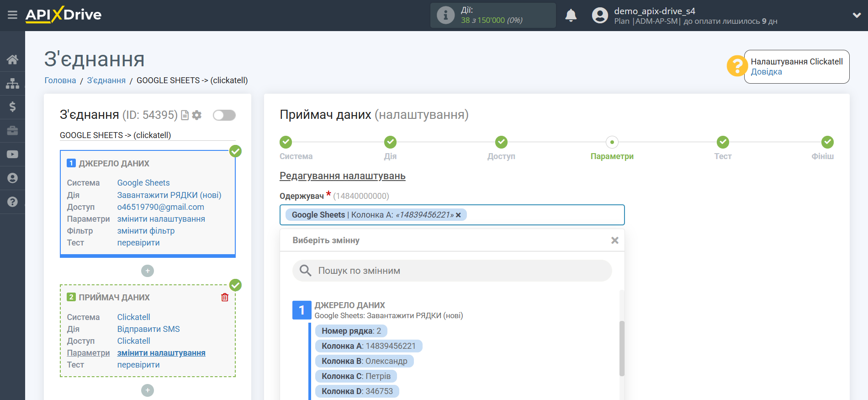The width and height of the screenshot is (868, 400).
Task: Open receiver Clickatell system link
Action: 134,317
